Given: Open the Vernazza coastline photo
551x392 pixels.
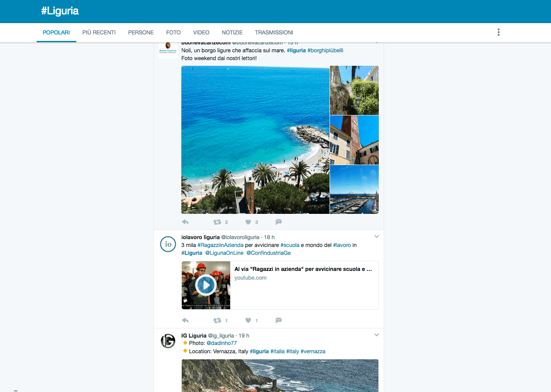Looking at the screenshot, I should pyautogui.click(x=280, y=375).
